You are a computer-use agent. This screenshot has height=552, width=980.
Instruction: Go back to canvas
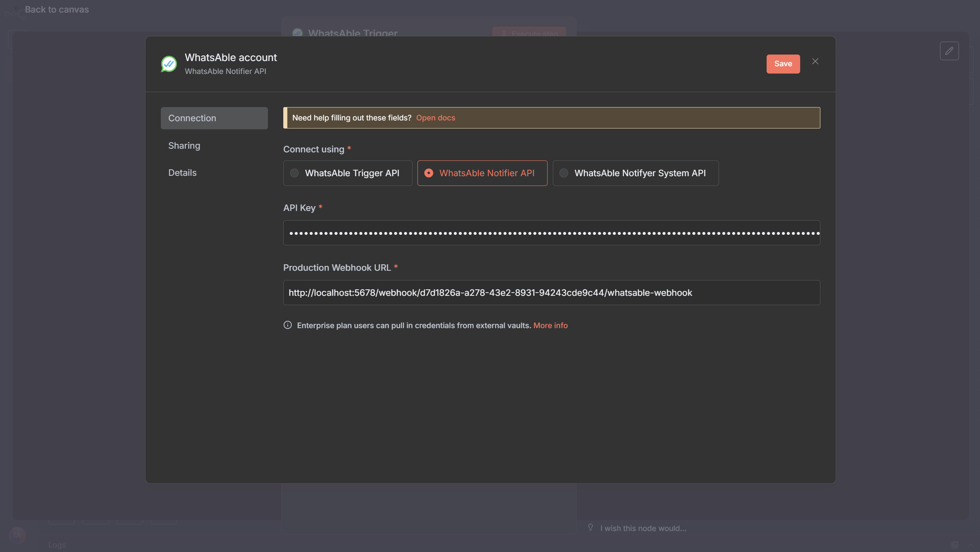(x=57, y=9)
